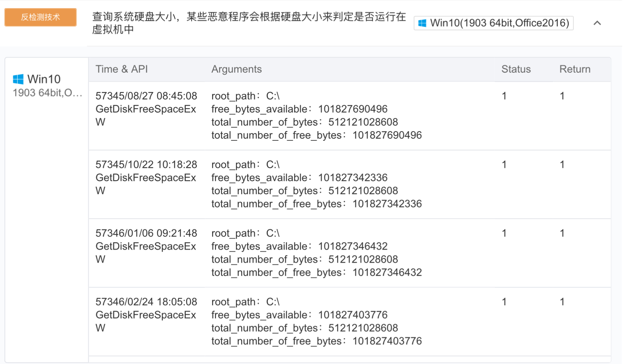Click the Windows logo in the left sidebar
Image resolution: width=627 pixels, height=364 pixels.
(x=18, y=79)
